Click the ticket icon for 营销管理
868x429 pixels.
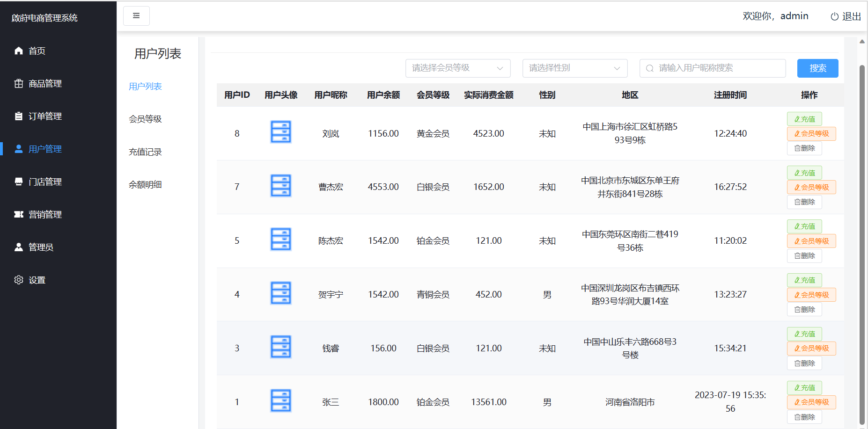(x=19, y=214)
